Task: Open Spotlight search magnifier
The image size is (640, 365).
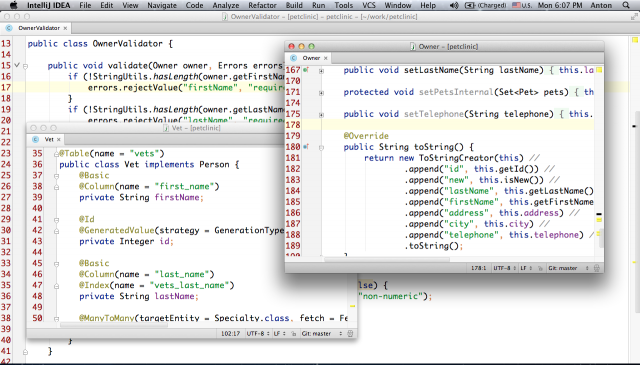Action: tap(626, 5)
